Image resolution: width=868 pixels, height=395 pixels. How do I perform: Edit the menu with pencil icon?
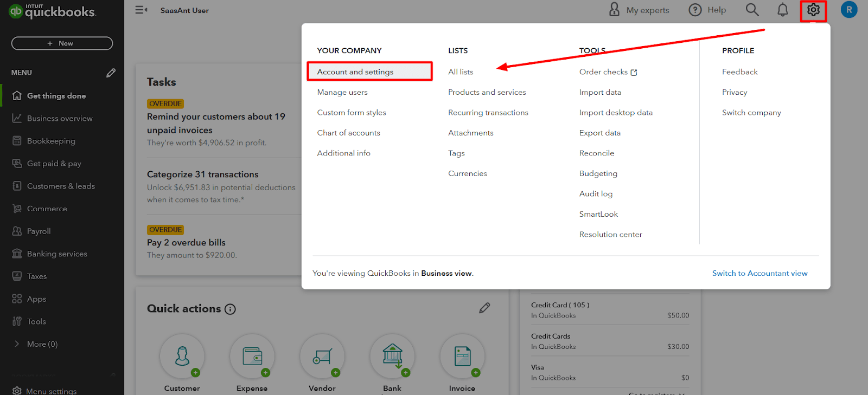111,73
